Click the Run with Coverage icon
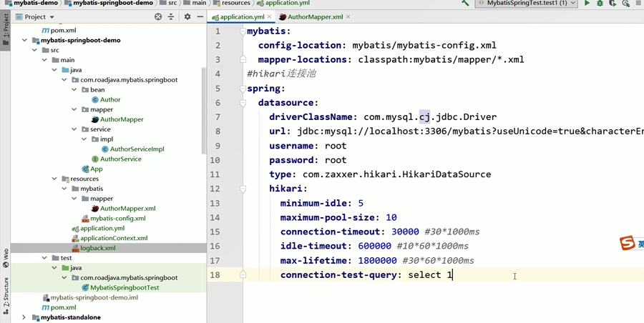 613,3
